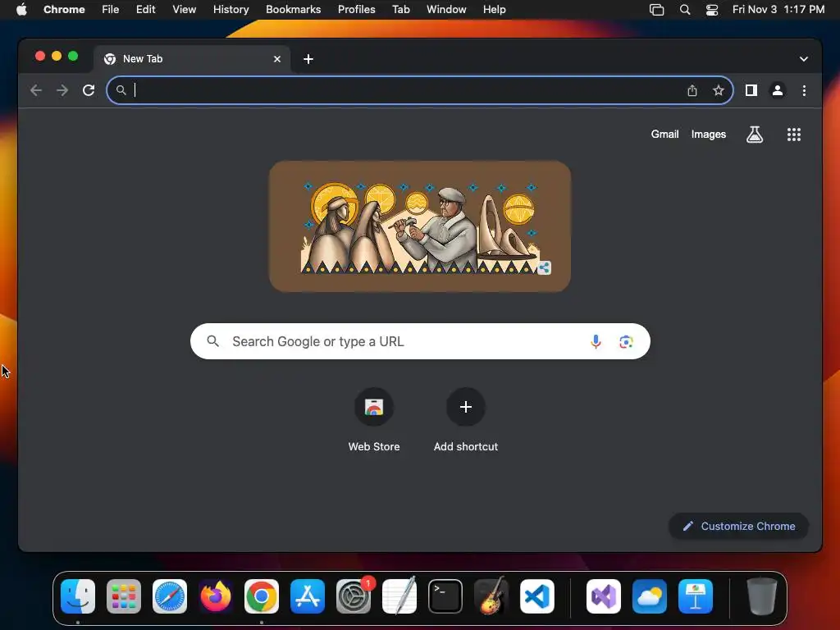
Task: Open Launchpad from the Dock
Action: point(124,596)
